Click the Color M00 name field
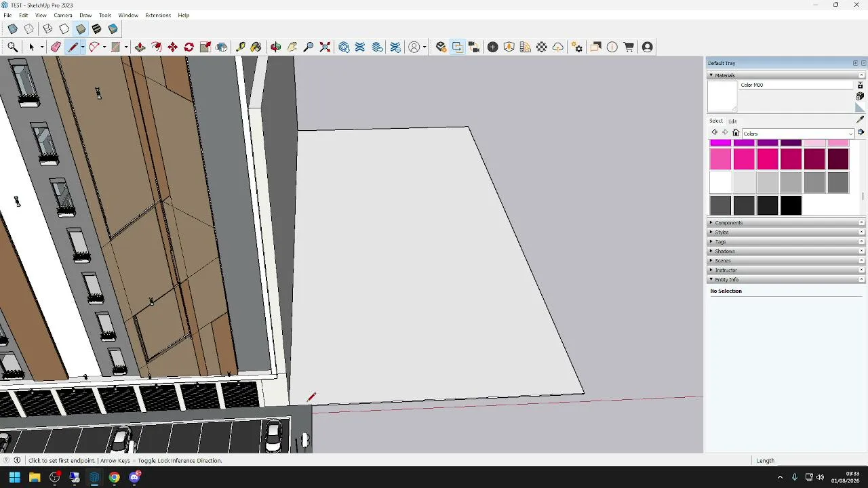Viewport: 868px width, 488px height. 796,85
